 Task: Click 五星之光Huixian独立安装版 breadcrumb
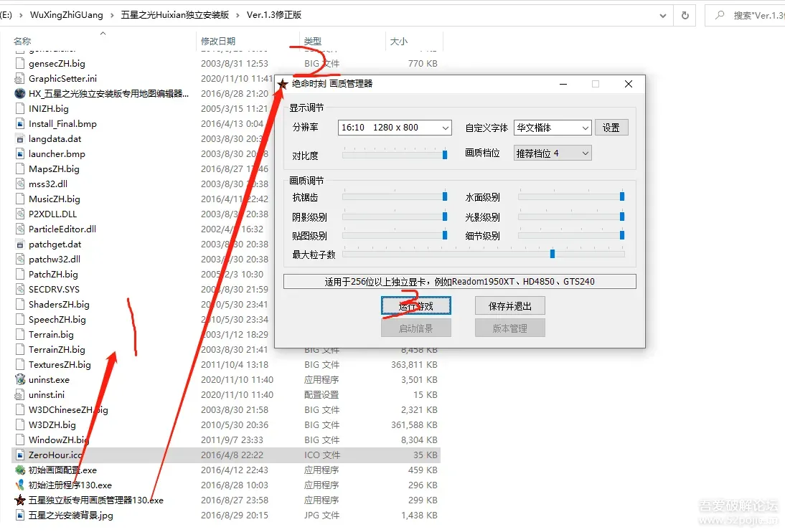pyautogui.click(x=174, y=15)
